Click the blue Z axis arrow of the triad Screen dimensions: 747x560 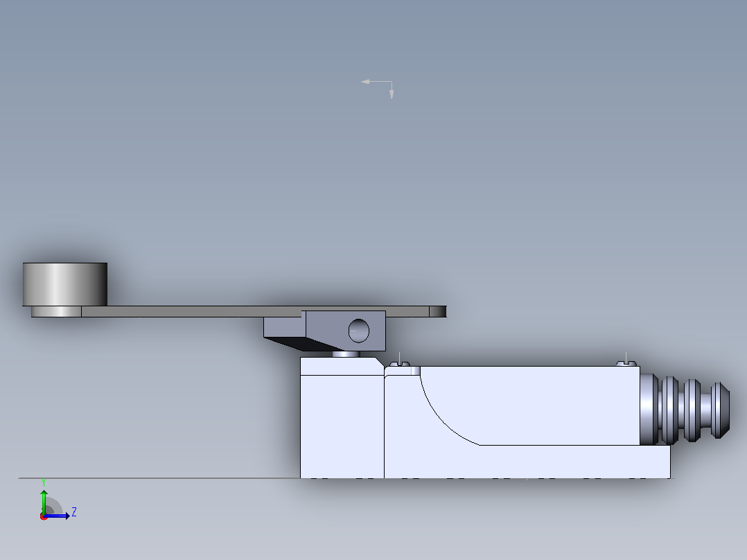[58, 516]
